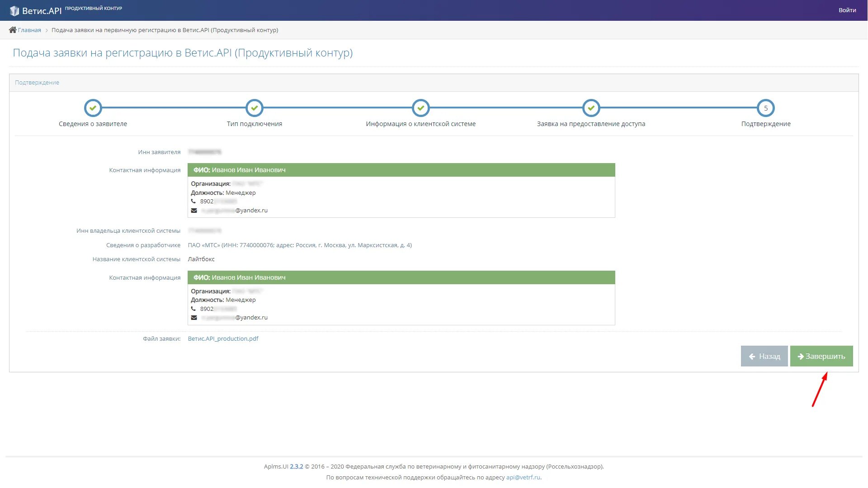Click the first green ФИО header bar
Image resolution: width=868 pixels, height=488 pixels.
click(x=401, y=170)
